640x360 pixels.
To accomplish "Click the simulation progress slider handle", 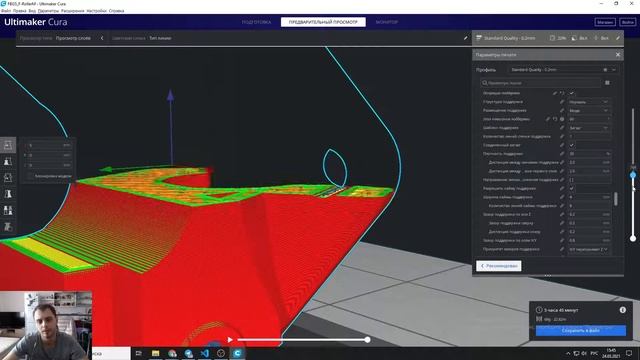I will [367, 340].
